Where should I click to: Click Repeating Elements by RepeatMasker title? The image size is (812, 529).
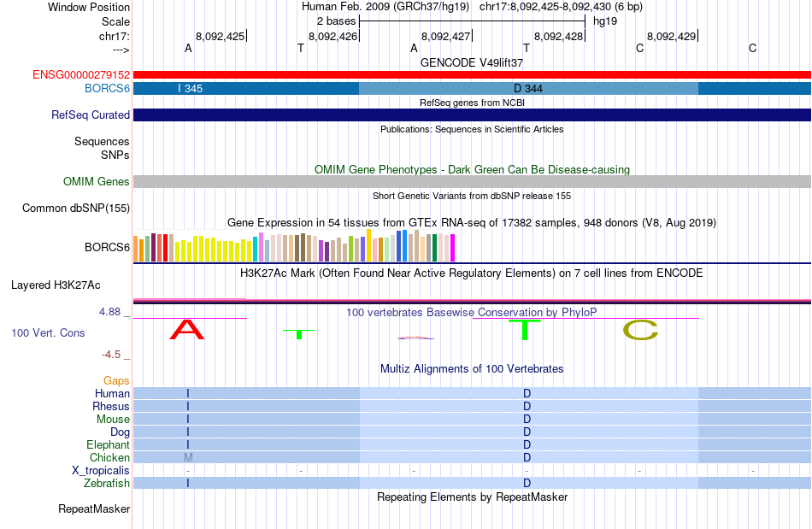(x=472, y=497)
